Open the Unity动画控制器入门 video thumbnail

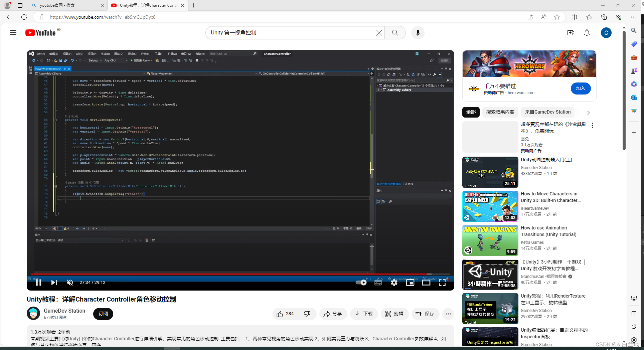click(x=490, y=172)
